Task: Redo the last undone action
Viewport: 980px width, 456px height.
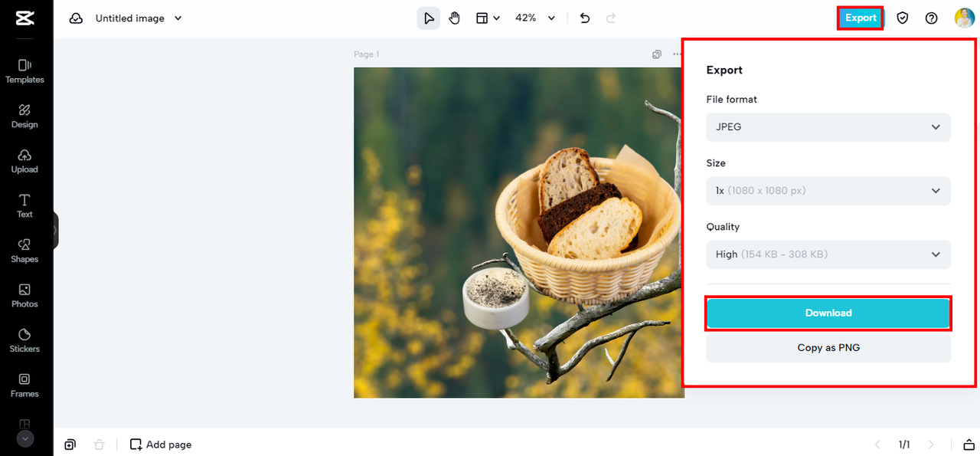Action: tap(610, 18)
